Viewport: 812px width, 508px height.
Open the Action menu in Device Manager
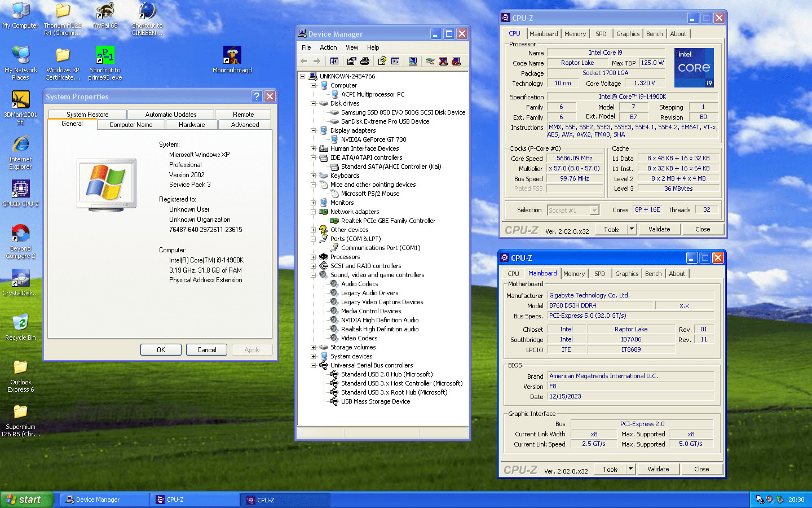coord(328,47)
